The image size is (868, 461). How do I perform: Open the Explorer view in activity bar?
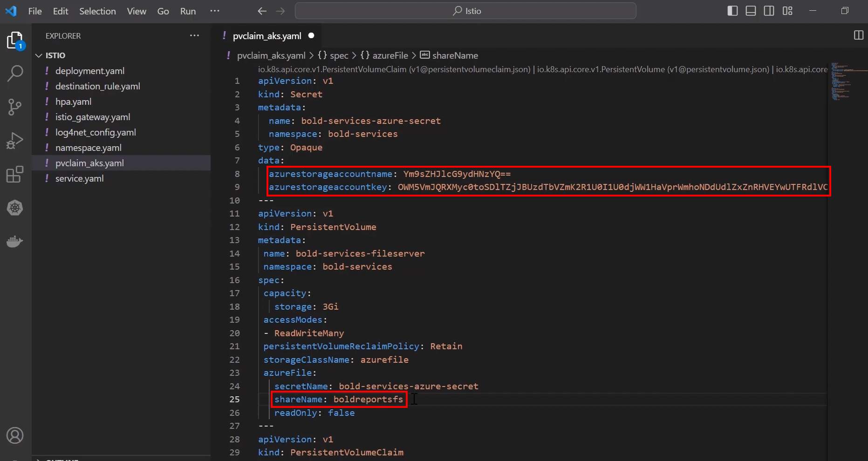pyautogui.click(x=15, y=41)
